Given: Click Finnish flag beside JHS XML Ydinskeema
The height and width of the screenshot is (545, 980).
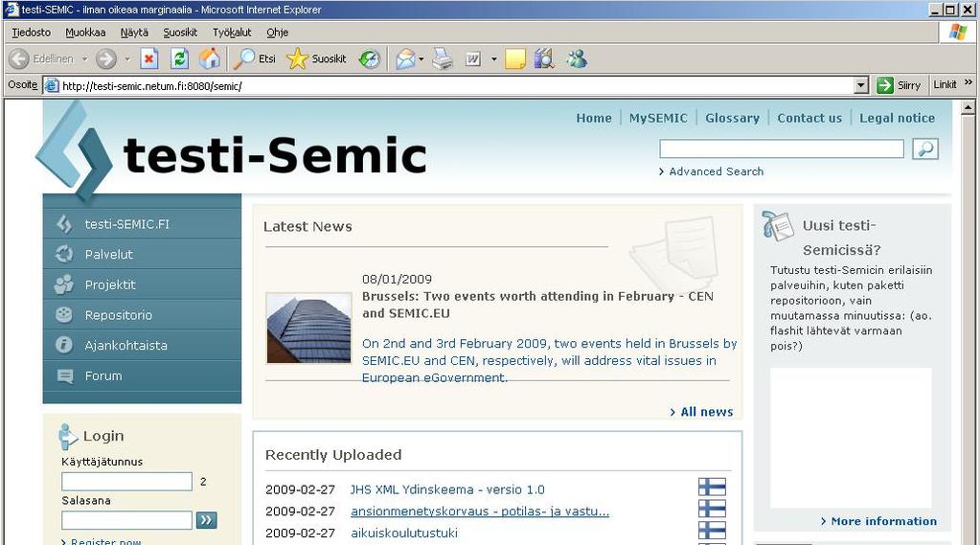Looking at the screenshot, I should (x=712, y=487).
